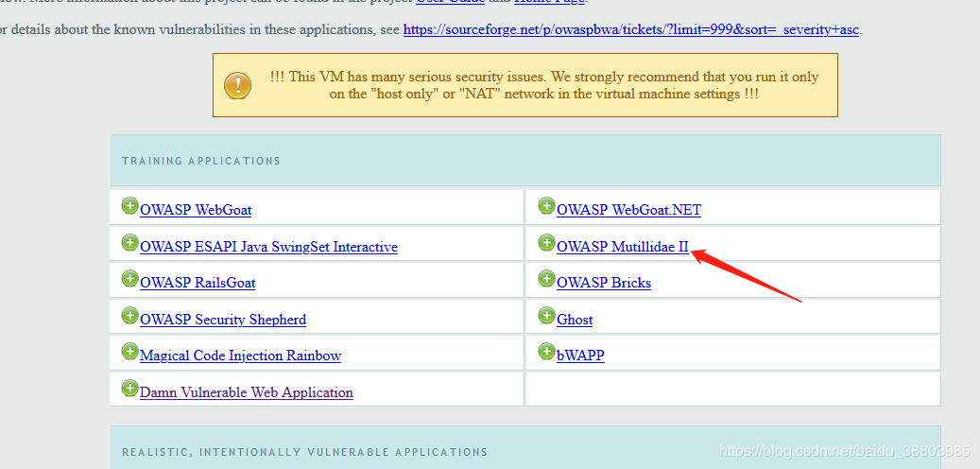The height and width of the screenshot is (469, 980).
Task: Open the OWASP RailsGoat link
Action: 198,284
